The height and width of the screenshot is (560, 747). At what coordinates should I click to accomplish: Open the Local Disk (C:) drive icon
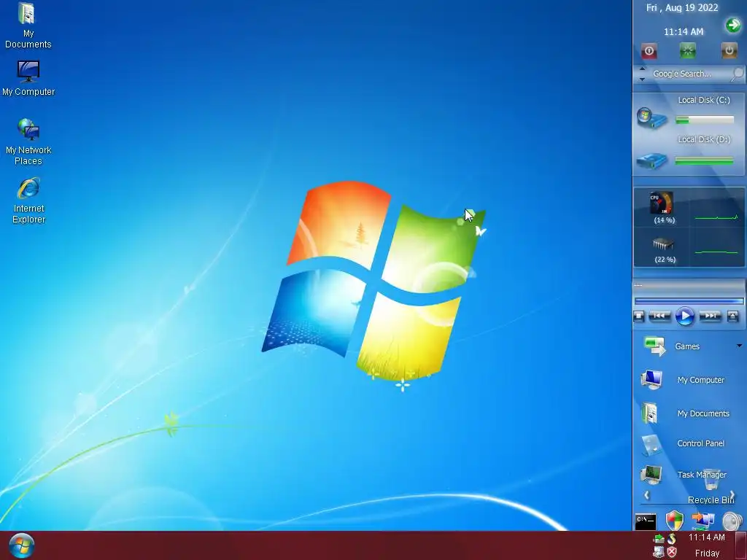pos(651,117)
